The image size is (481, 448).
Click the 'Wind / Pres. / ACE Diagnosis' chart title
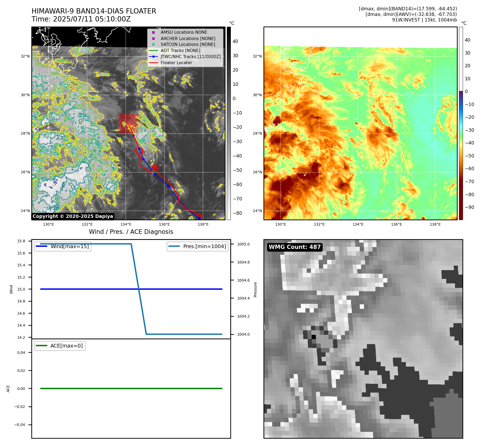tap(131, 232)
